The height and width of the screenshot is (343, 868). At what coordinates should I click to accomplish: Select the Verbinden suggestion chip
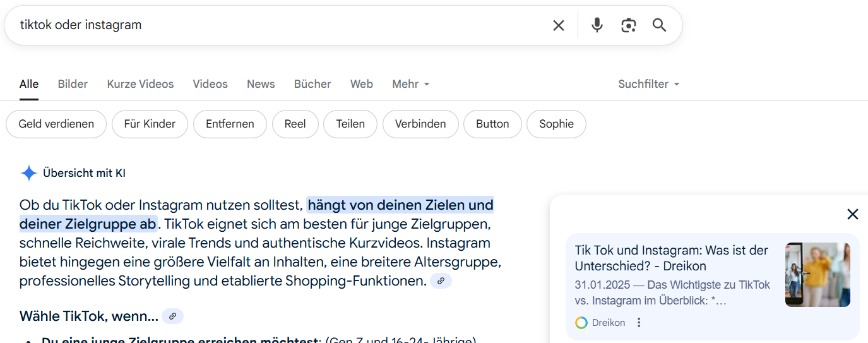(420, 124)
